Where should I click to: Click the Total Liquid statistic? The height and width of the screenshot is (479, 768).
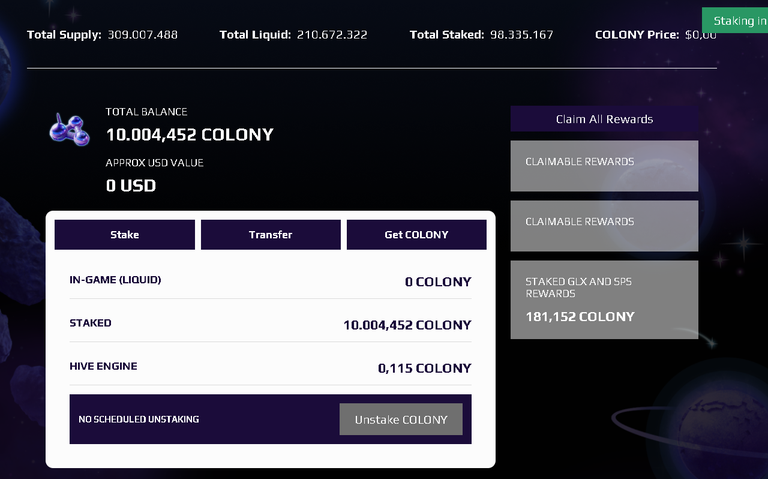[293, 35]
